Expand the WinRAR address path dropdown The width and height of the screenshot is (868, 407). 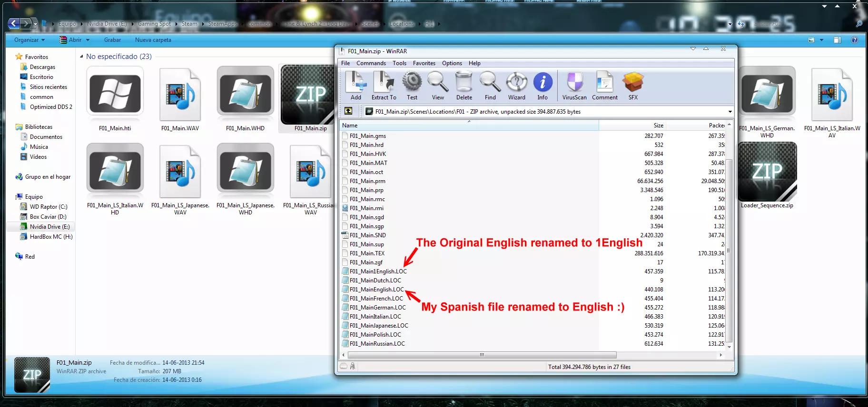[x=730, y=112]
